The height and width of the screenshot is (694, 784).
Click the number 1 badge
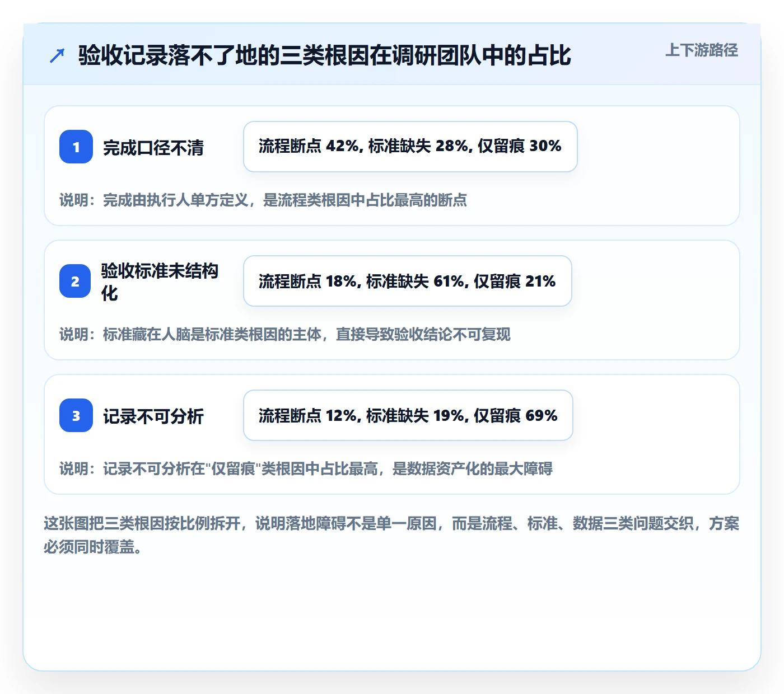pyautogui.click(x=76, y=147)
